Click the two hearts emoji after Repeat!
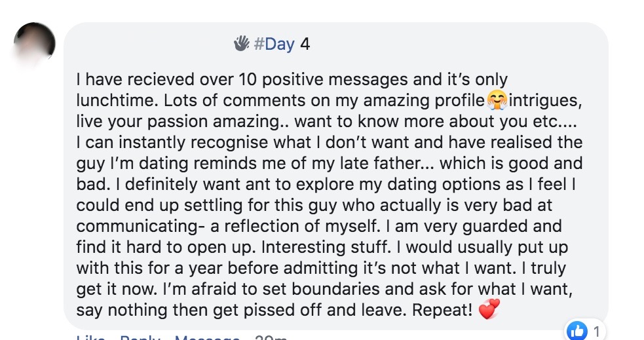This screenshot has width=644, height=340. [489, 310]
